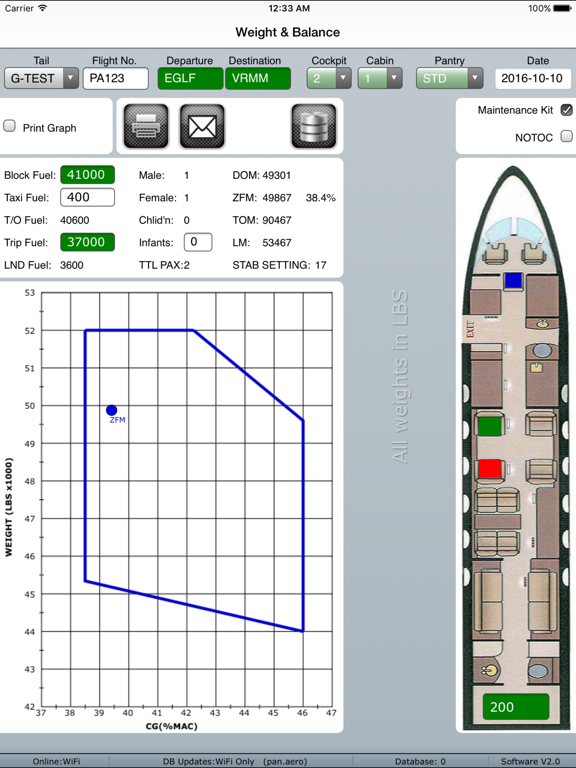Image resolution: width=576 pixels, height=768 pixels.
Task: Tap the green 200 baggage compartment
Action: 516,707
